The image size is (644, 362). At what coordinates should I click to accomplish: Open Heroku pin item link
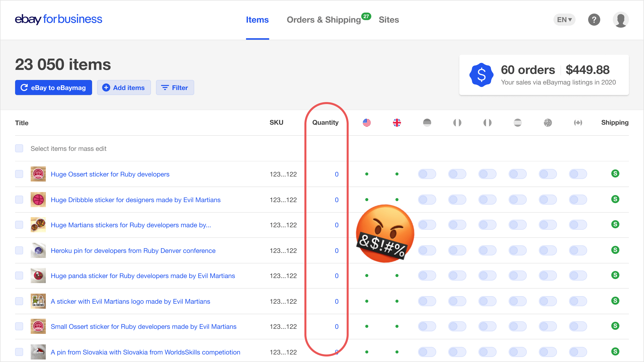pyautogui.click(x=133, y=251)
